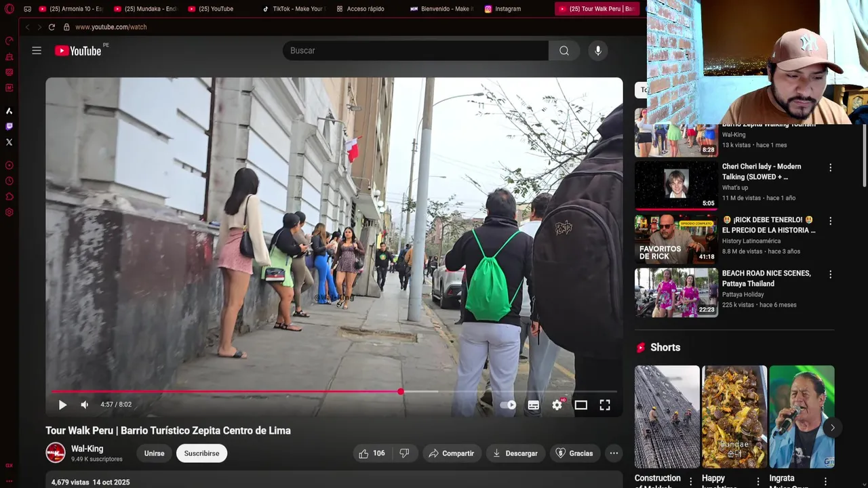
Task: Open options menu for Cheri Cheri lady video
Action: [x=830, y=167]
